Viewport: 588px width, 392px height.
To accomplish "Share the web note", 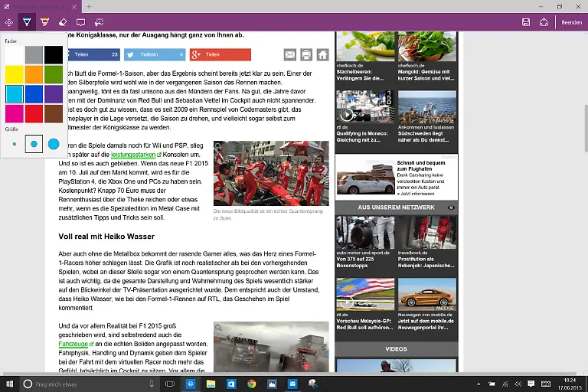I will (x=545, y=22).
